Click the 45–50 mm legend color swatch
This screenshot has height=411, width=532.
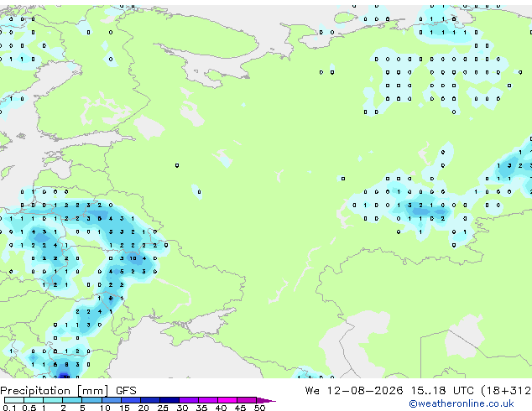click(247, 400)
